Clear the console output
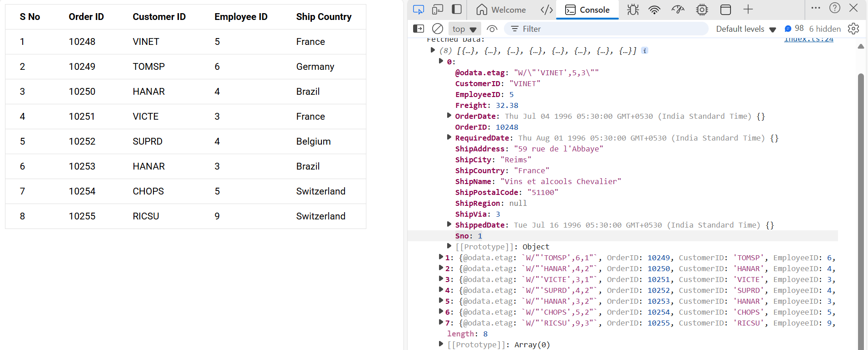 click(437, 29)
